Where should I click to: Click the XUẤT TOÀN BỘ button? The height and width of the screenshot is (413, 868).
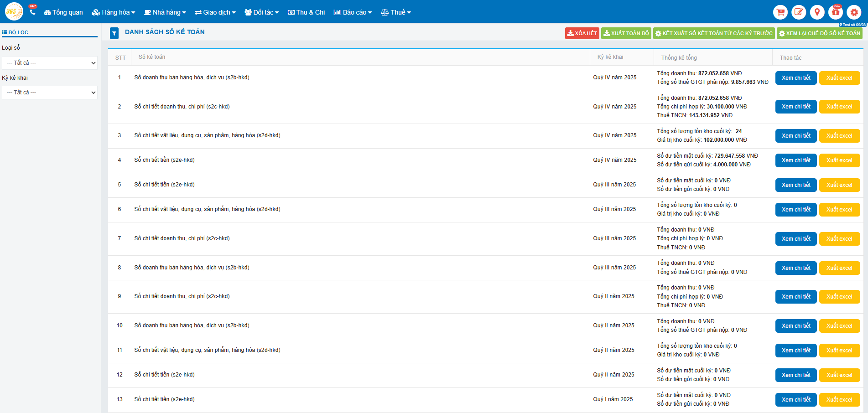[x=626, y=33]
